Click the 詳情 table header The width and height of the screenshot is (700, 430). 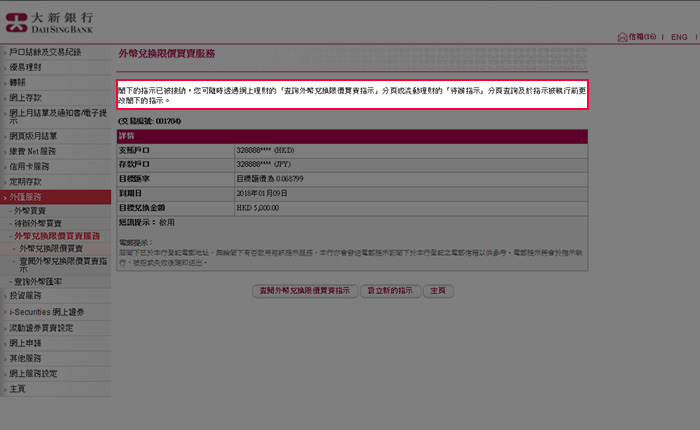coord(352,136)
